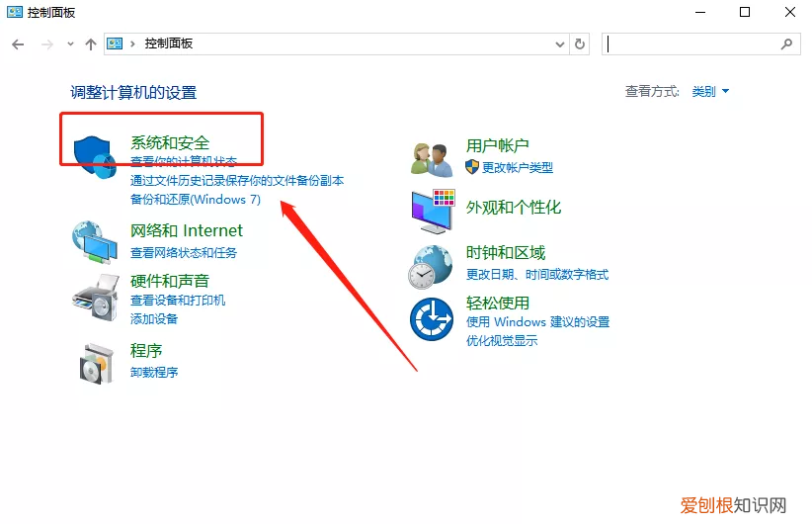The image size is (812, 524).
Task: Click the Control Panel title bar icon
Action: tap(15, 12)
